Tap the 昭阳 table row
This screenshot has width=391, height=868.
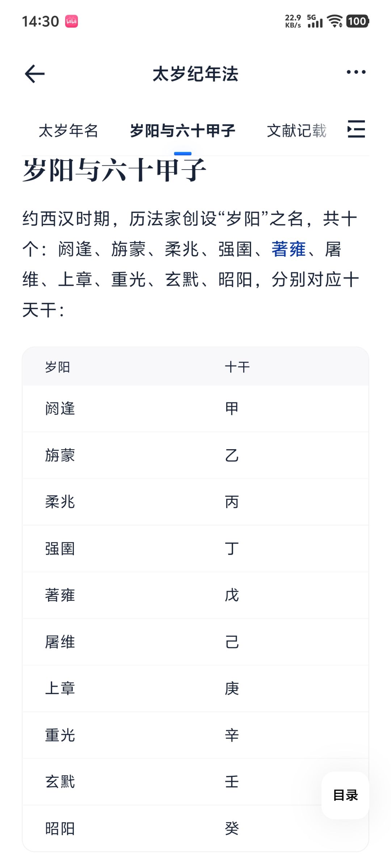click(x=60, y=829)
